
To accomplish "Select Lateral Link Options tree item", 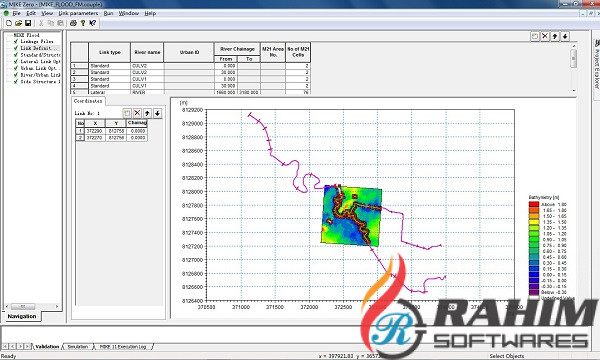I will pyautogui.click(x=40, y=62).
